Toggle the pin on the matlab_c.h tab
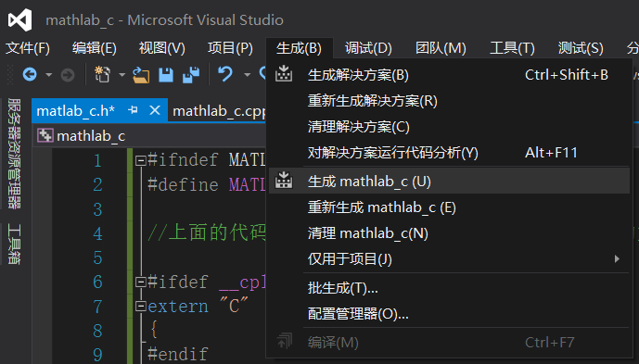639x364 pixels. click(x=133, y=110)
